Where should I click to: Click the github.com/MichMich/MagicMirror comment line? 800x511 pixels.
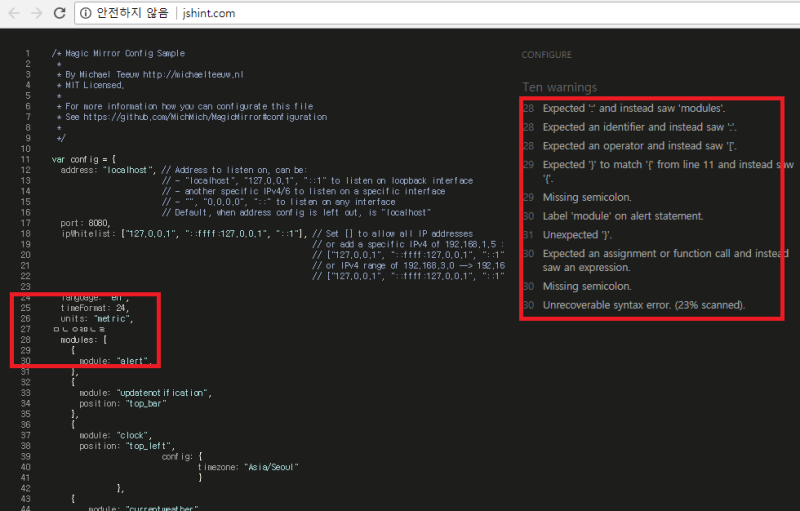point(192,117)
